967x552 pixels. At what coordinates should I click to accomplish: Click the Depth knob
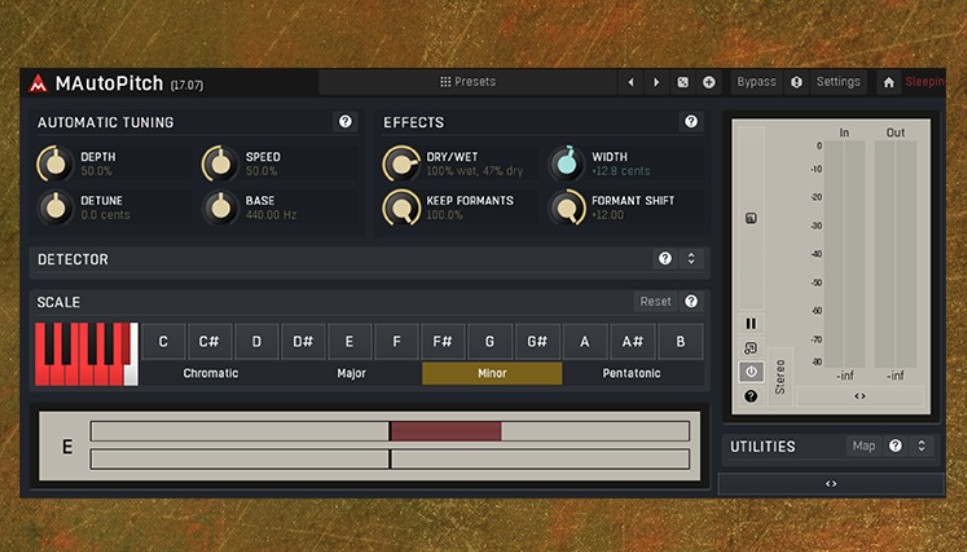point(56,164)
